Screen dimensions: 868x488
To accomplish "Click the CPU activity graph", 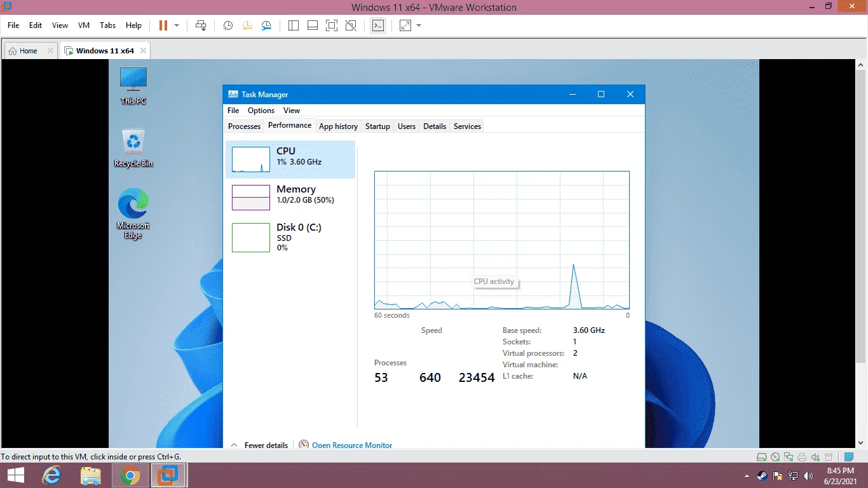I will pyautogui.click(x=502, y=240).
